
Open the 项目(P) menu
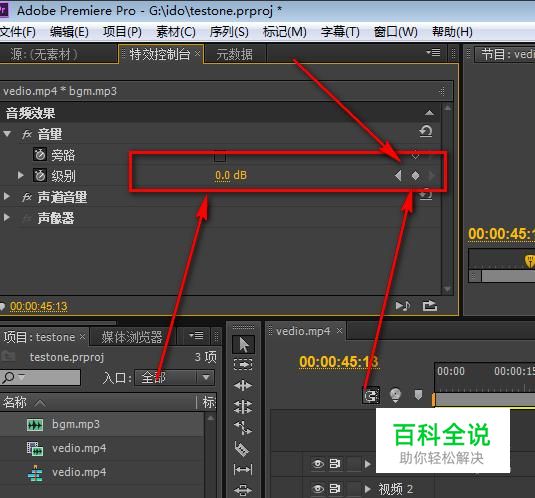122,32
